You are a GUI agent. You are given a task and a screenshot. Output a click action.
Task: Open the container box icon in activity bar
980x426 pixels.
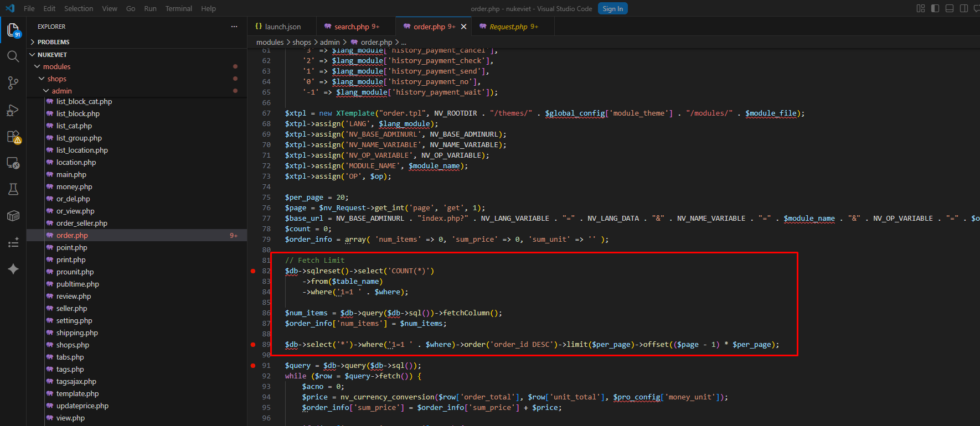click(13, 216)
